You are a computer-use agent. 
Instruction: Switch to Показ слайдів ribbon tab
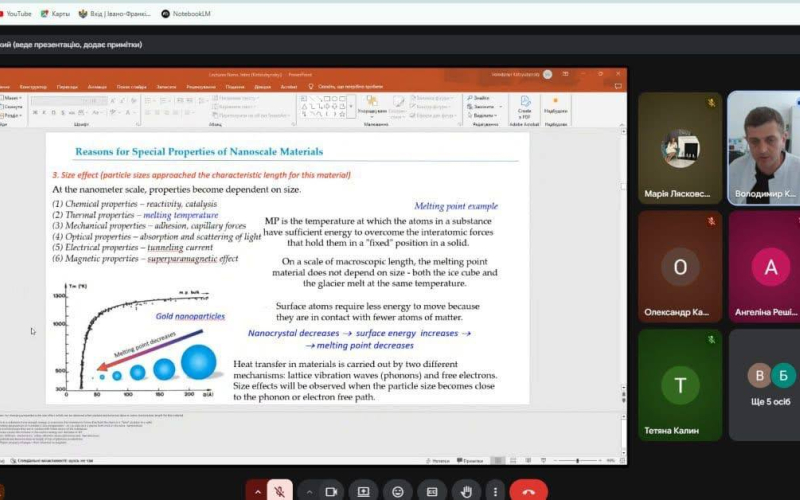tap(131, 87)
